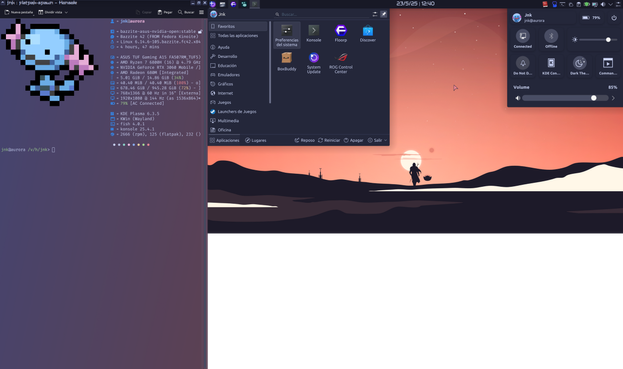Open Floorp browser from favorites grid

point(341,33)
